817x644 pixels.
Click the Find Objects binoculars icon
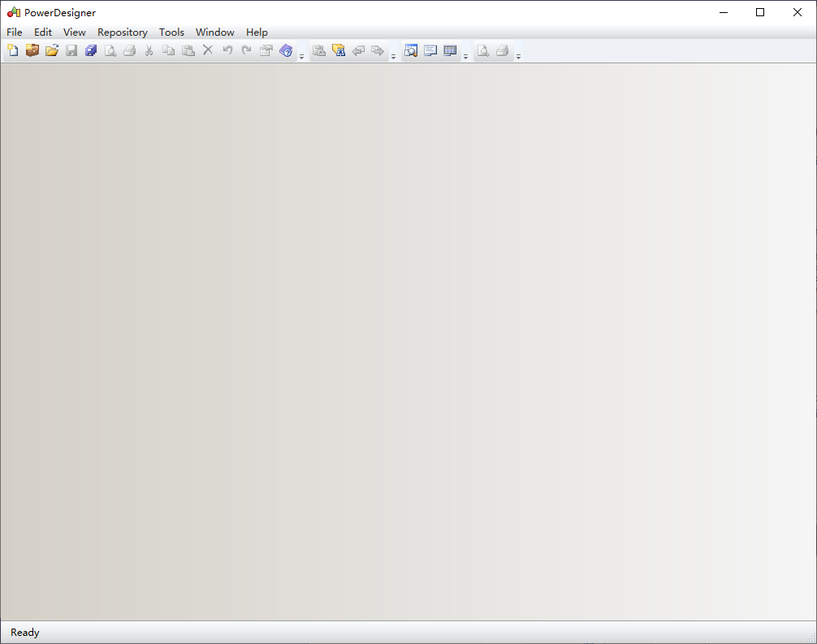pyautogui.click(x=339, y=50)
